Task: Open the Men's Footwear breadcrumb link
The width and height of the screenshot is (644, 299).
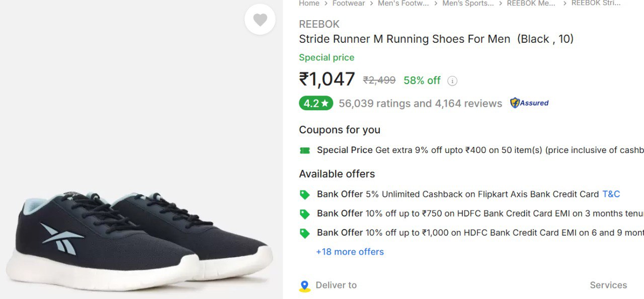Action: point(403,4)
